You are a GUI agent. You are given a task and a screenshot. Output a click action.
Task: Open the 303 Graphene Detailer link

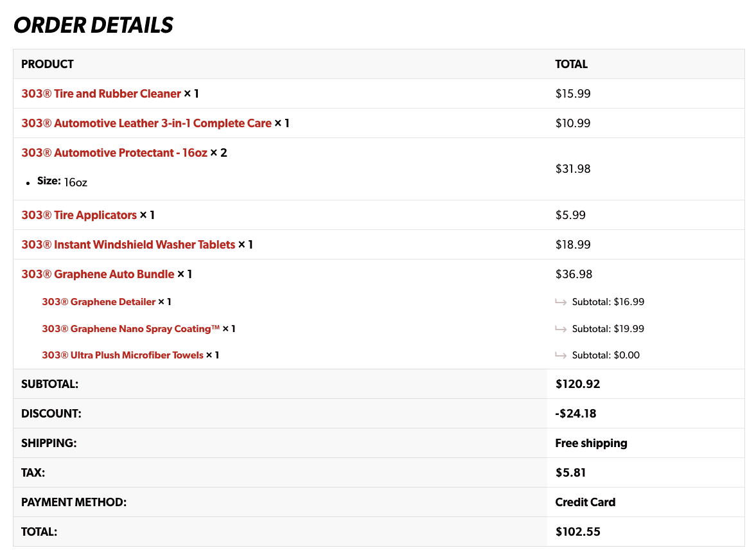pos(99,302)
